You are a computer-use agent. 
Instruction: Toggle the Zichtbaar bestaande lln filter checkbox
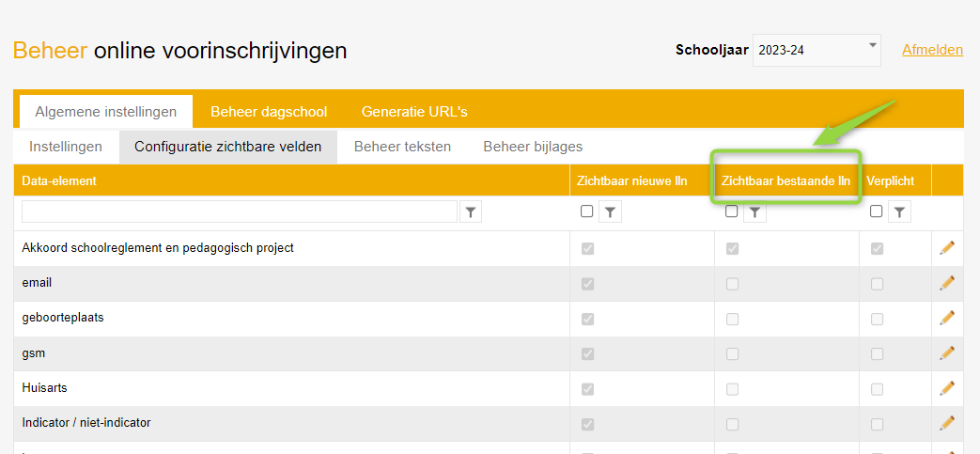click(732, 211)
